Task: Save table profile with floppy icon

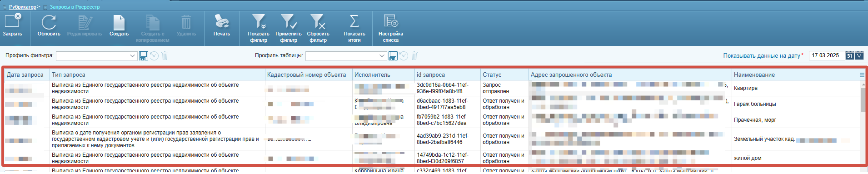Action: (393, 56)
